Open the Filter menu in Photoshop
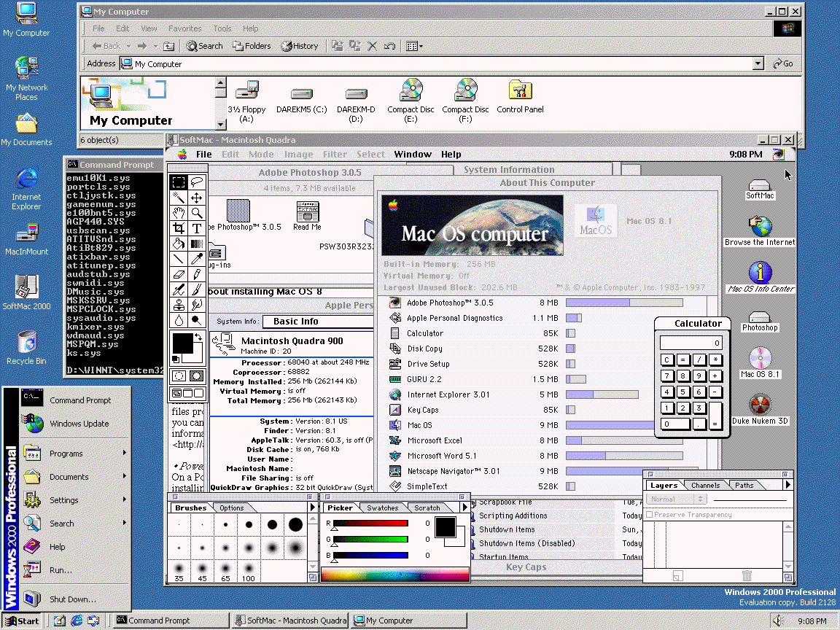Viewport: 840px width, 630px height. click(335, 155)
